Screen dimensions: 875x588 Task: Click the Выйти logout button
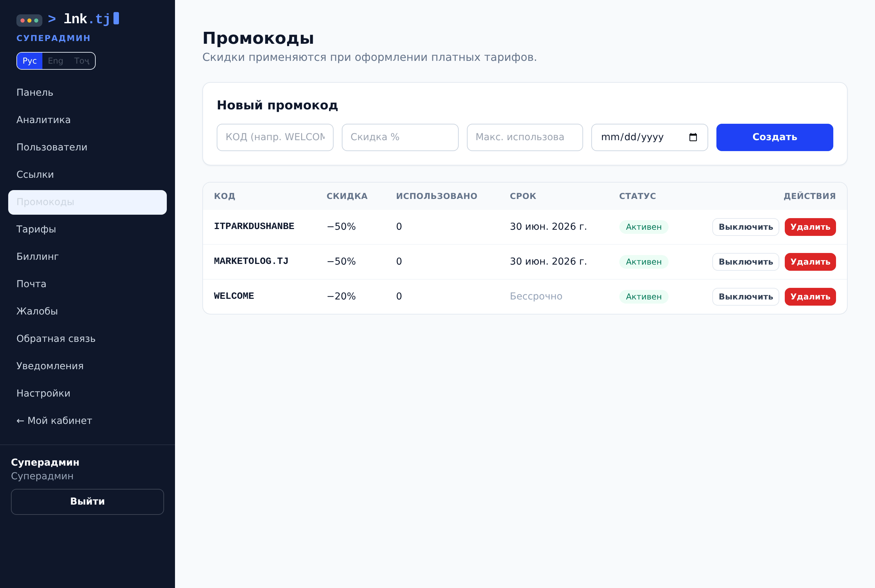(87, 502)
